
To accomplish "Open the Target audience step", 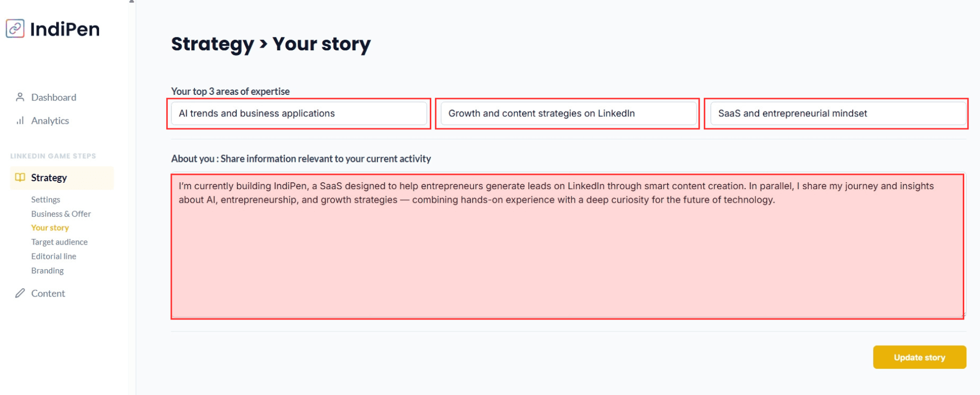I will [59, 242].
